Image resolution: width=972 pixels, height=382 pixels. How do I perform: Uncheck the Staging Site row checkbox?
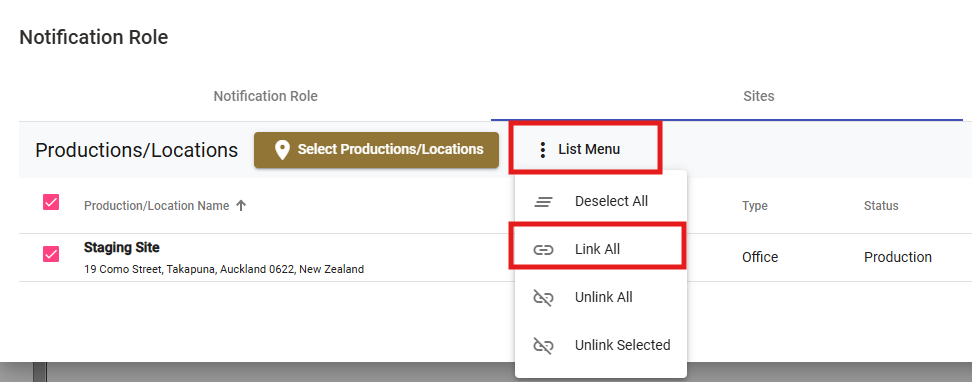51,254
